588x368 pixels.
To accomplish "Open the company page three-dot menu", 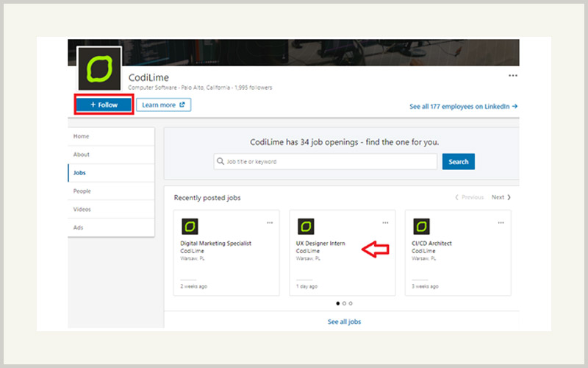I will (512, 76).
